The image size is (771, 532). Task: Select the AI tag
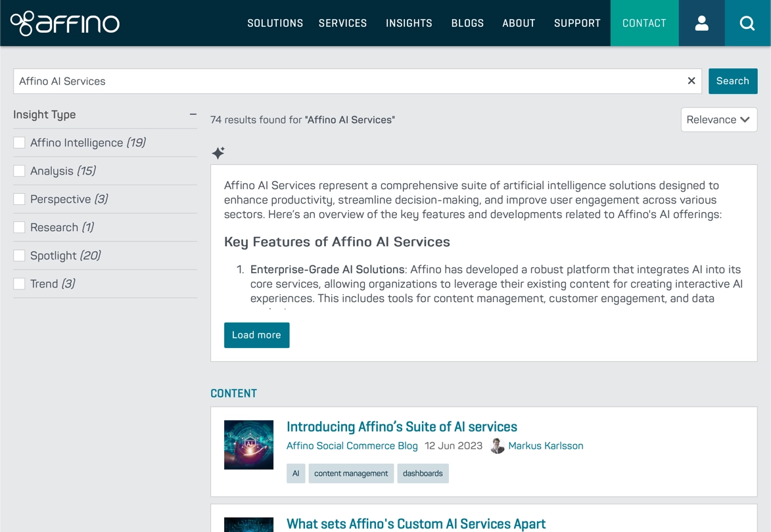(296, 473)
